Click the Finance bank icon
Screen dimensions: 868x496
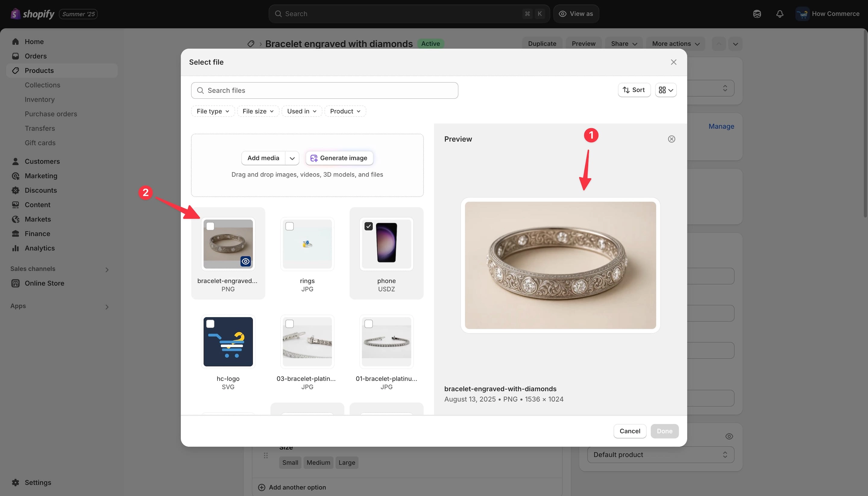pyautogui.click(x=15, y=234)
